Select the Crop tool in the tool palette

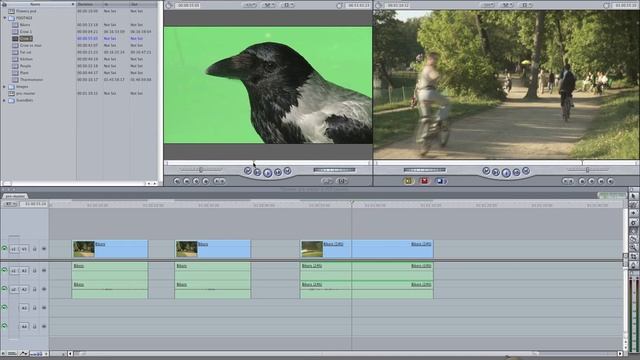coord(633,257)
